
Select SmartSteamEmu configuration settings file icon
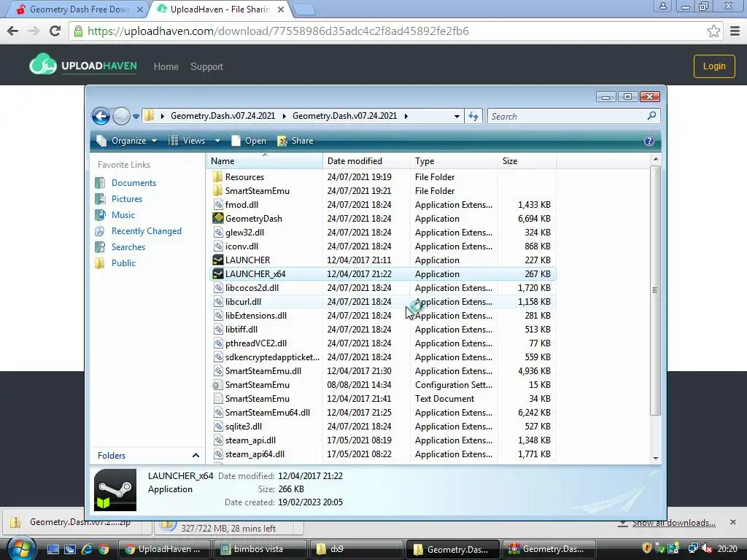pyautogui.click(x=217, y=385)
